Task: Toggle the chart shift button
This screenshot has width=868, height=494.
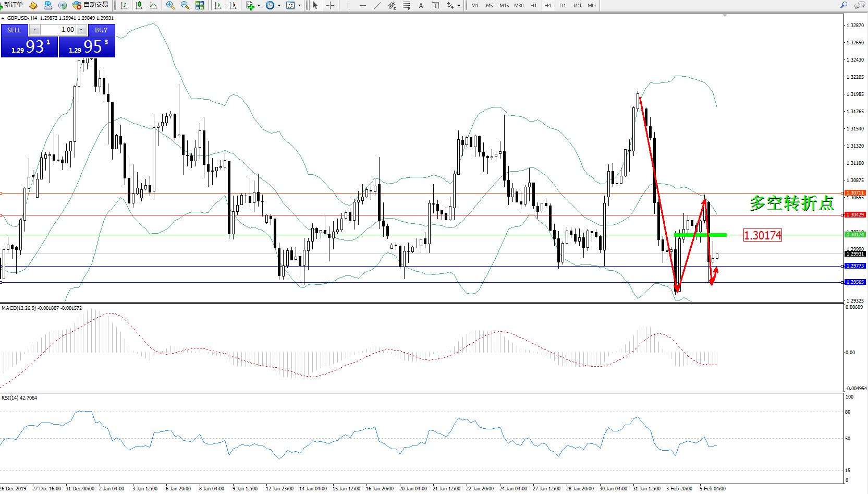Action: coord(233,5)
